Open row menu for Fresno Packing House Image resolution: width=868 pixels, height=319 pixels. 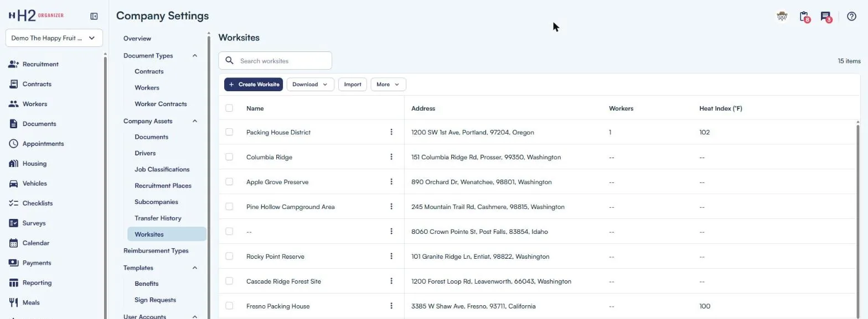(x=391, y=306)
